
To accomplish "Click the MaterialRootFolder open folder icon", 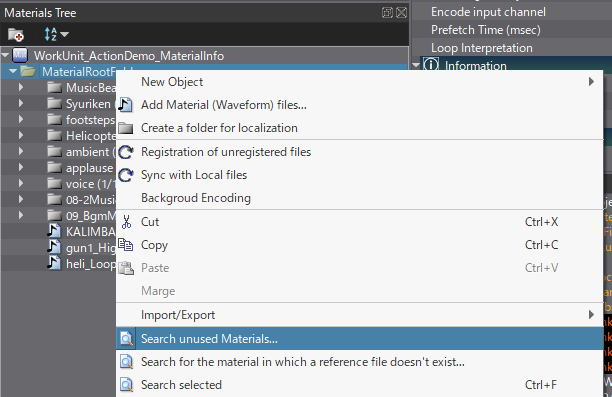I will coord(28,71).
